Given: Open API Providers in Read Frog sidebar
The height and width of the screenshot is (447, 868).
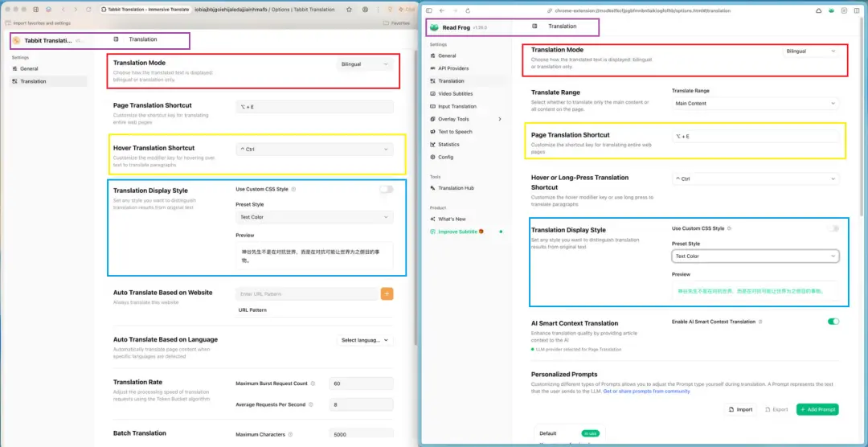Looking at the screenshot, I should [x=452, y=68].
